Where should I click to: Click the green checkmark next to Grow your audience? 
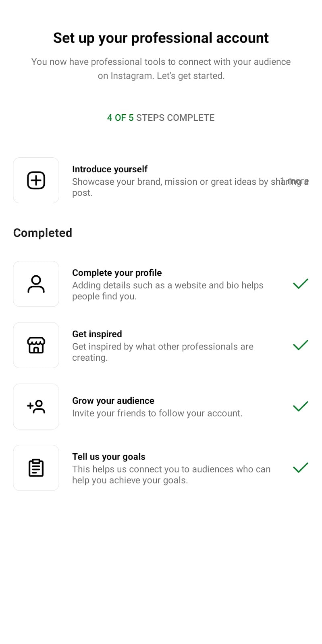[300, 407]
